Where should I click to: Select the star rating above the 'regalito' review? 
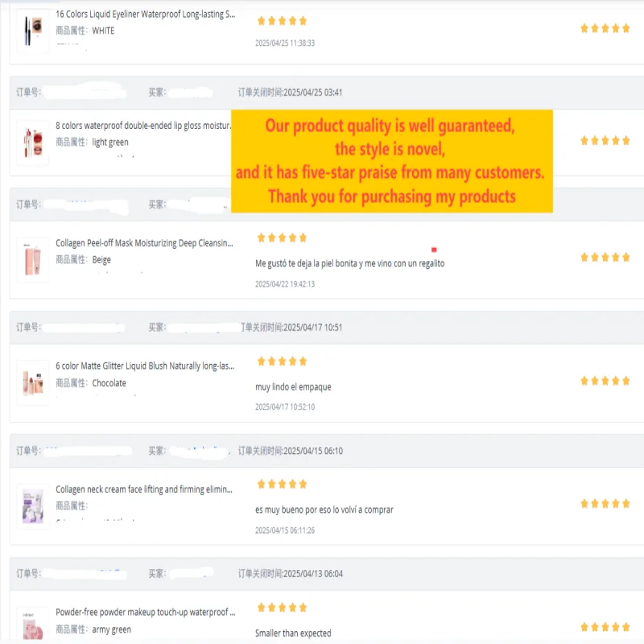pyautogui.click(x=282, y=237)
